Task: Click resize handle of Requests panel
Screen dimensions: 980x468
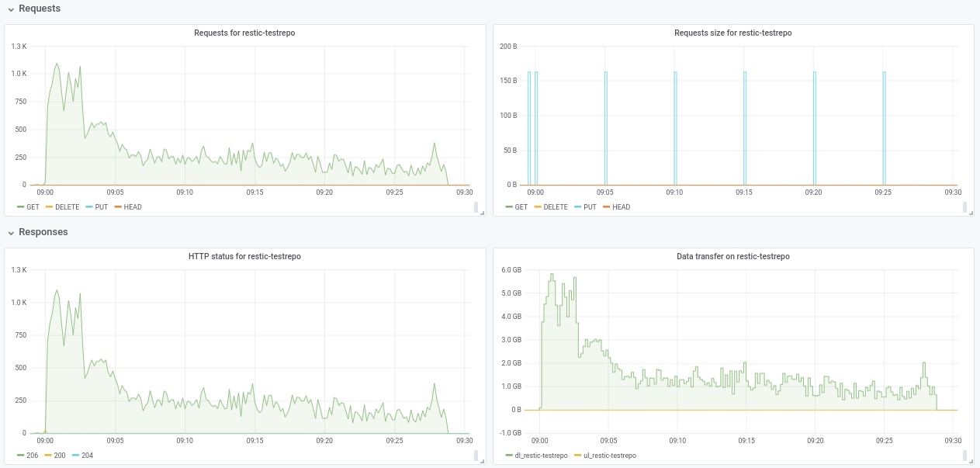Action: [481, 213]
